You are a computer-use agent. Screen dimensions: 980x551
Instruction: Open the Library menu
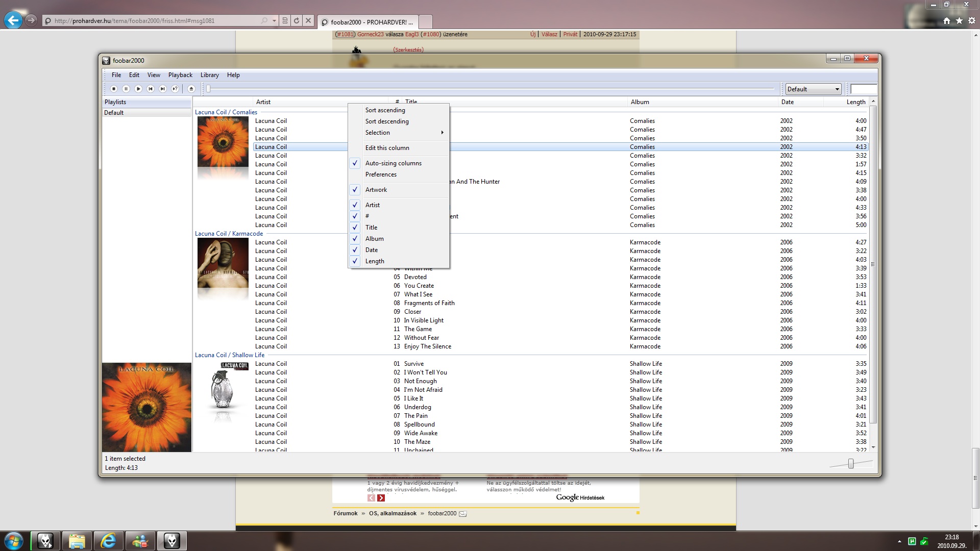[209, 75]
